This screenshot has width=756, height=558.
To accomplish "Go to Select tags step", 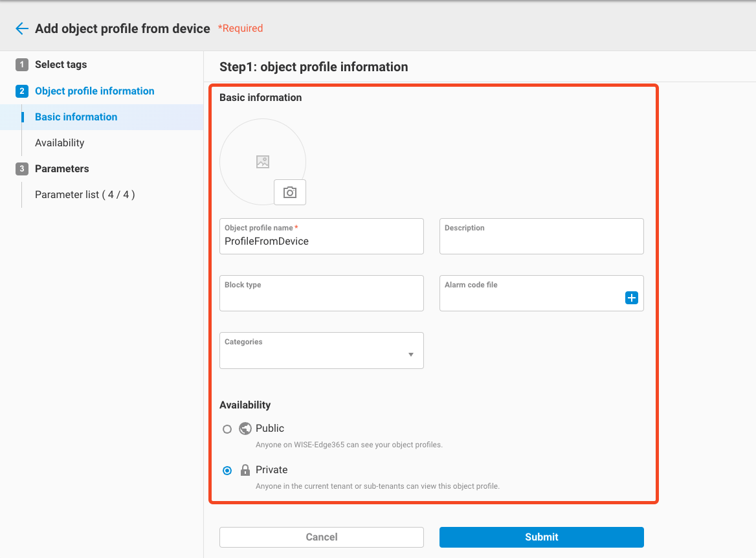I will pos(61,65).
